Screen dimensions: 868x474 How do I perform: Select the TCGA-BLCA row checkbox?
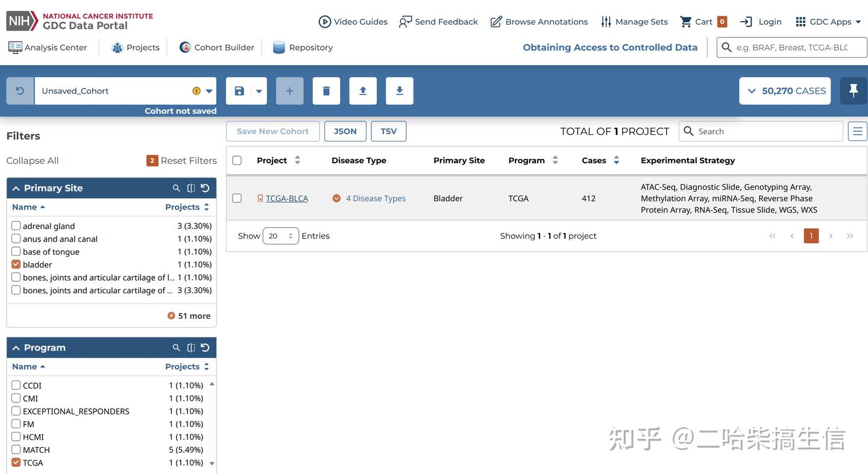tap(237, 198)
